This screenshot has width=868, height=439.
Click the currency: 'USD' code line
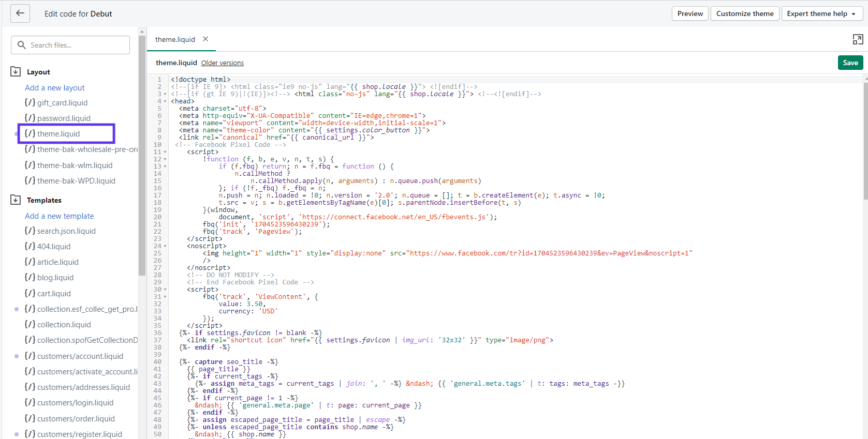pyautogui.click(x=248, y=311)
